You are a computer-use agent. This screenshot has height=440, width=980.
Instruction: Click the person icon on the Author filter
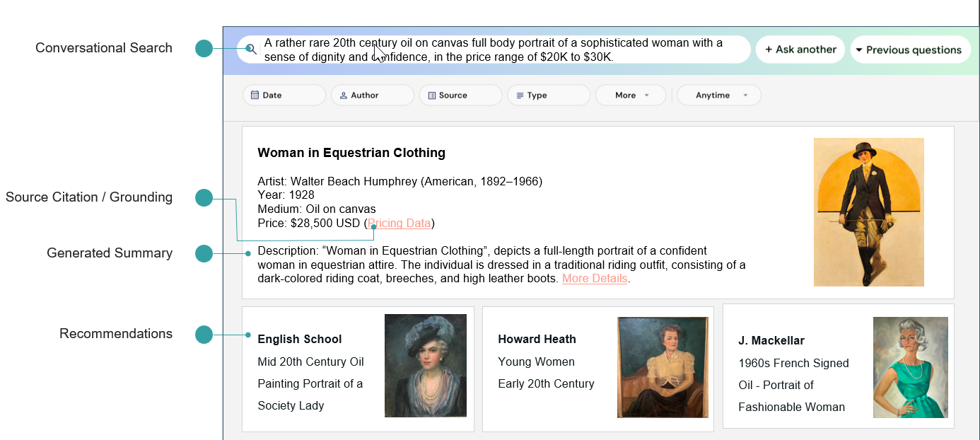tap(343, 95)
